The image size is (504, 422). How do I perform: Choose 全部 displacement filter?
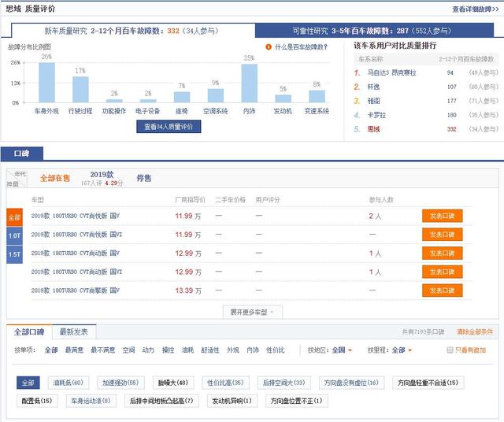click(x=14, y=217)
